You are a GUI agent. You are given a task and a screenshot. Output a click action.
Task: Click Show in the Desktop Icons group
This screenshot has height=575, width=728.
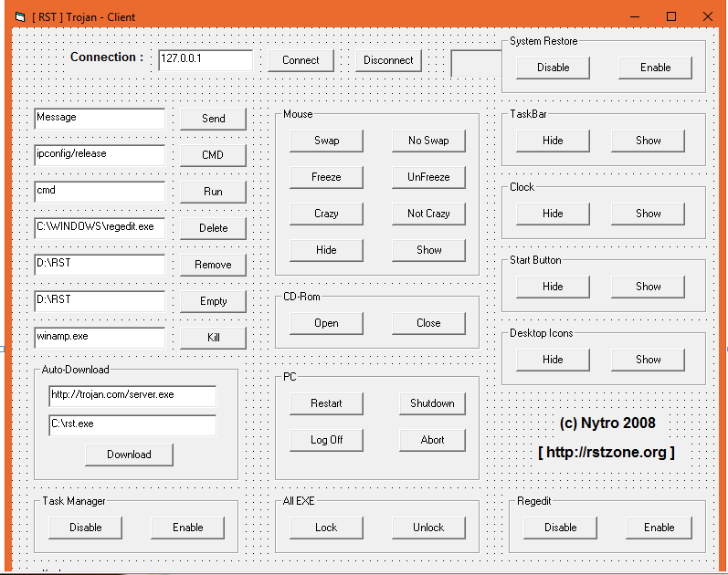pyautogui.click(x=649, y=360)
